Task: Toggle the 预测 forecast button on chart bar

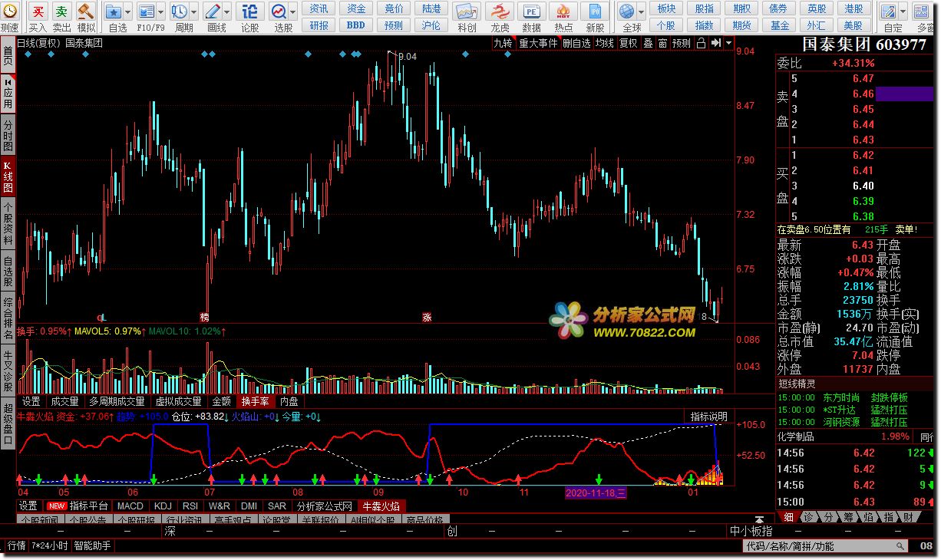Action: [681, 44]
